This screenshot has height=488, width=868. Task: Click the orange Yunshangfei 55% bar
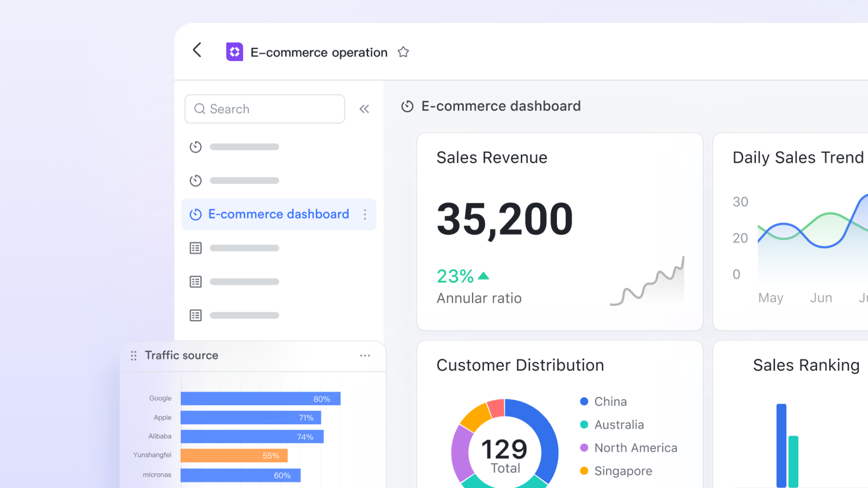[x=234, y=455]
